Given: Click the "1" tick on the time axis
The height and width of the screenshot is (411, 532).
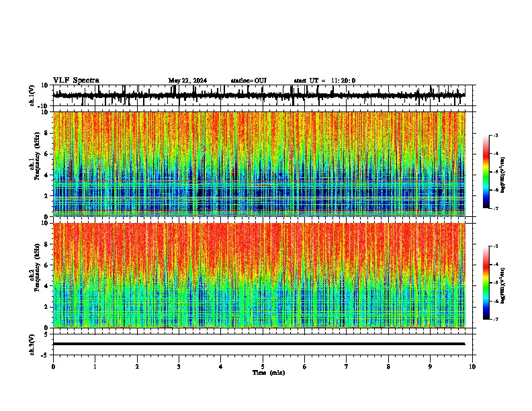Looking at the screenshot, I should [x=95, y=367].
